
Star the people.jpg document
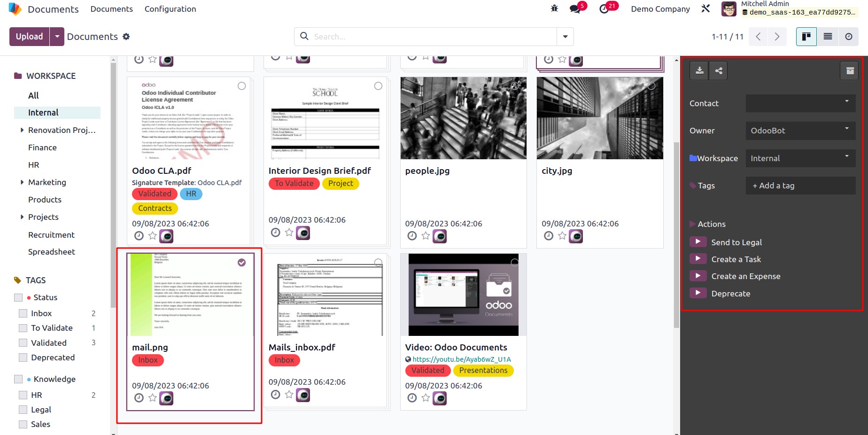tap(426, 236)
